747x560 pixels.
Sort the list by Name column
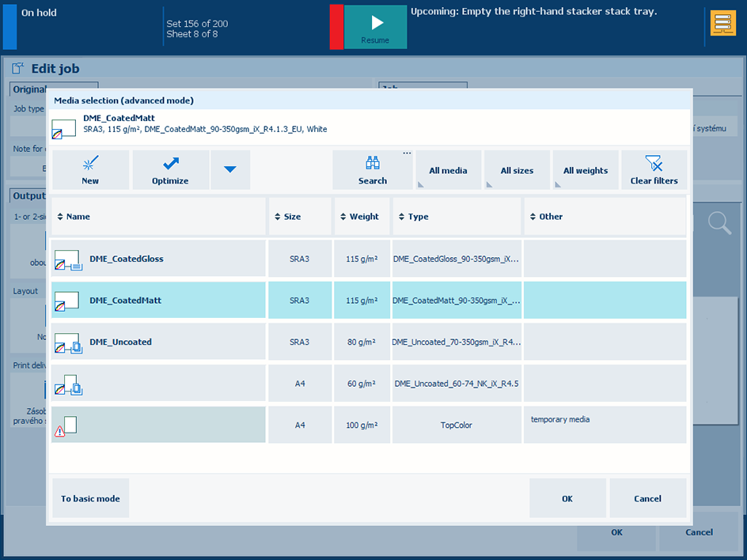(158, 217)
